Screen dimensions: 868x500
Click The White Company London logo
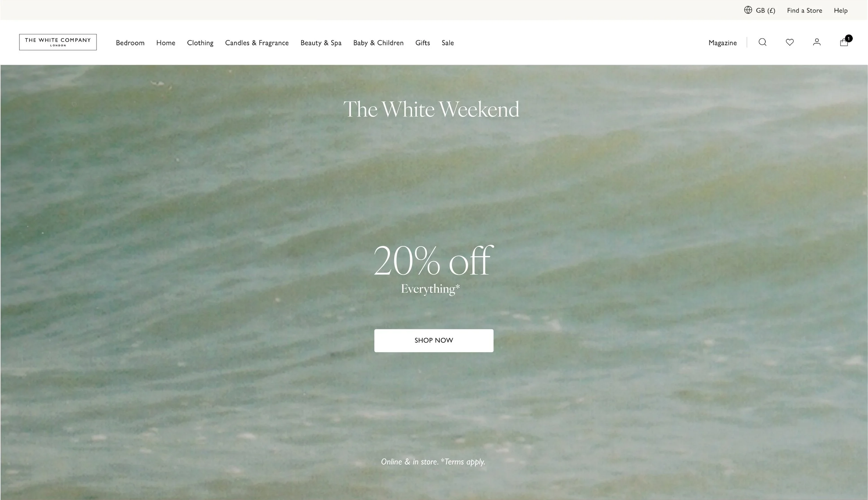coord(58,42)
